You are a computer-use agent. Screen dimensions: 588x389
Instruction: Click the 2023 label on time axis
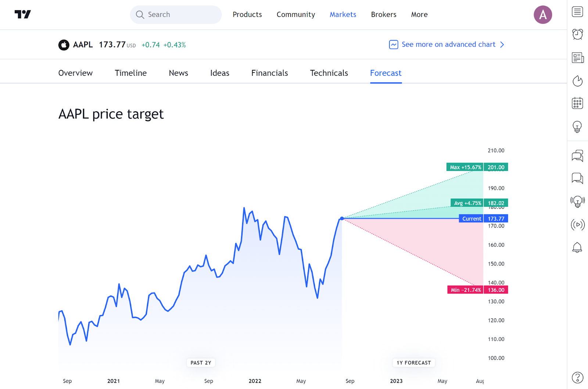point(396,381)
